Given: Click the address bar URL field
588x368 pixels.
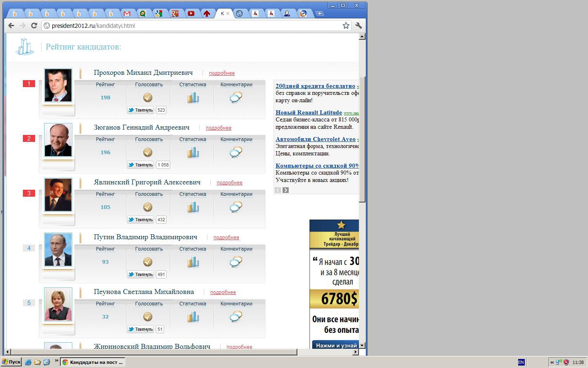Looking at the screenshot, I should (x=192, y=25).
